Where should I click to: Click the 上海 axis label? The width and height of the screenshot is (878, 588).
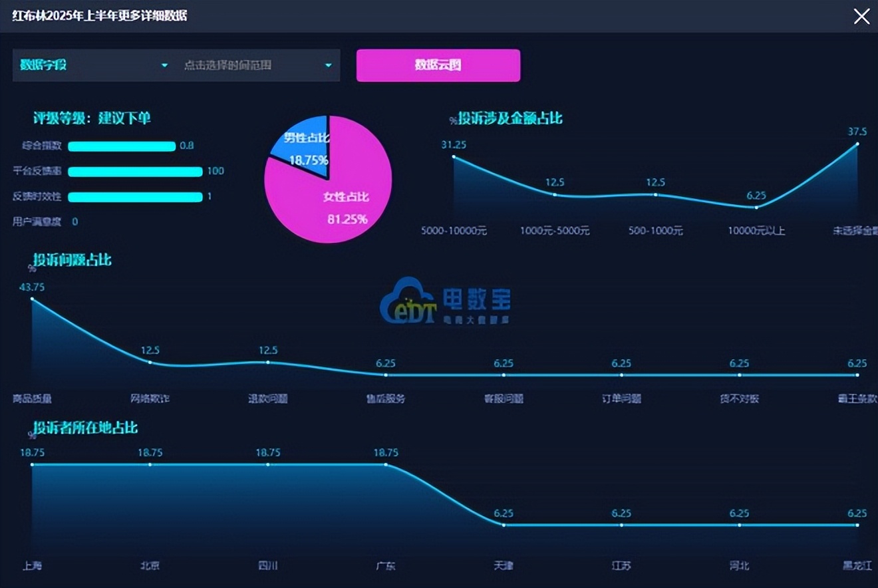point(32,566)
